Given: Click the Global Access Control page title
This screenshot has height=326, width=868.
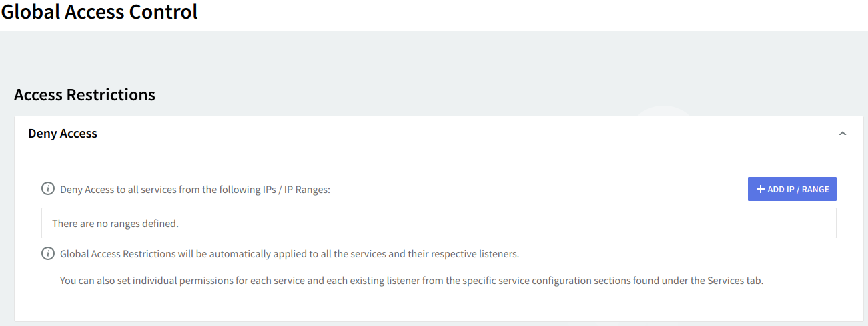Looking at the screenshot, I should [x=99, y=12].
